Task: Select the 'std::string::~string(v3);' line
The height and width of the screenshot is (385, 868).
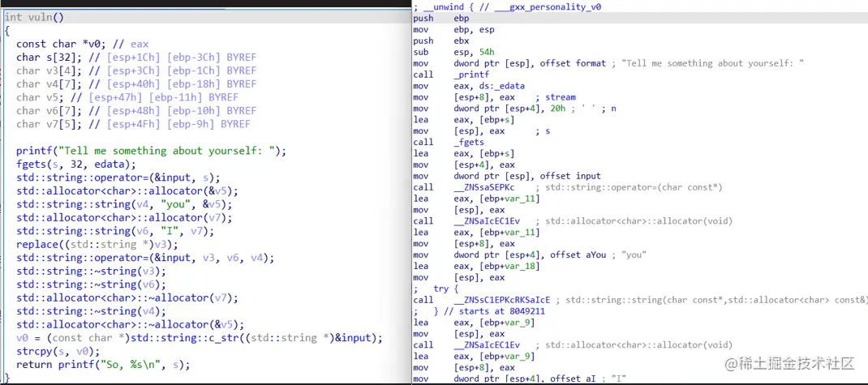Action: tap(91, 271)
